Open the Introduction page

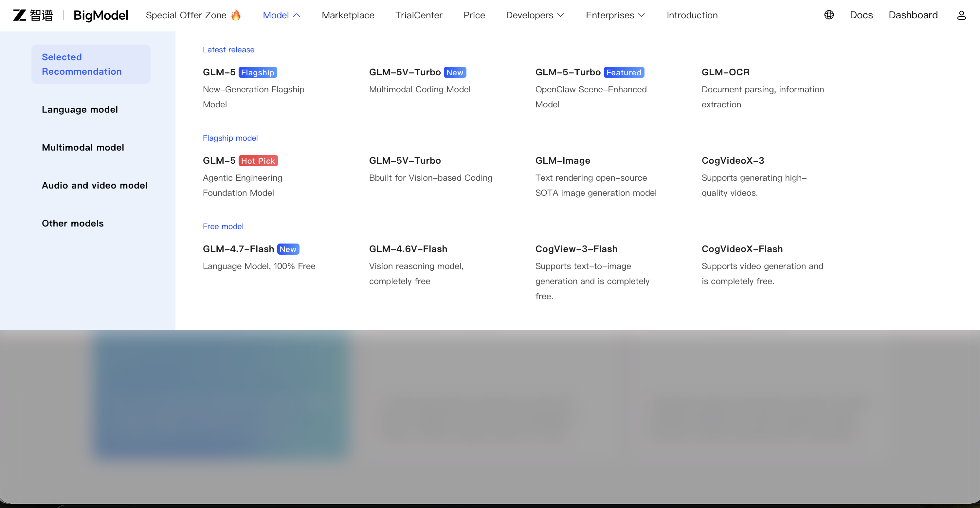692,15
